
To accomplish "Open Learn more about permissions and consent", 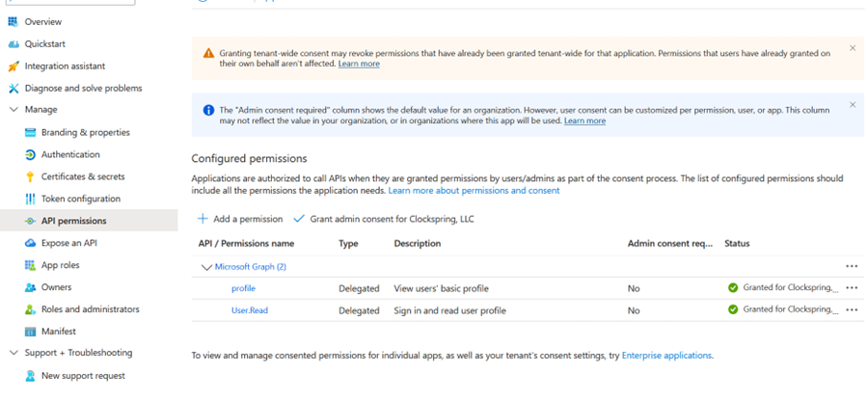I will [x=474, y=191].
